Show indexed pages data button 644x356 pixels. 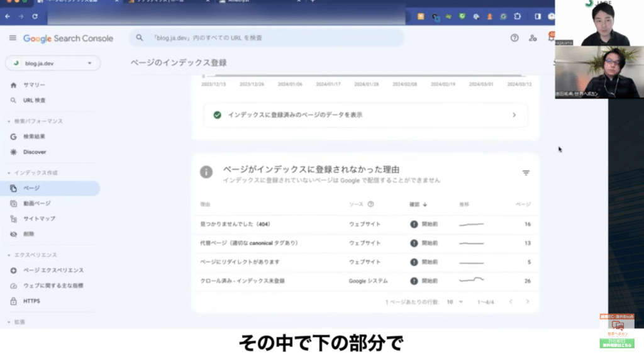coord(365,115)
